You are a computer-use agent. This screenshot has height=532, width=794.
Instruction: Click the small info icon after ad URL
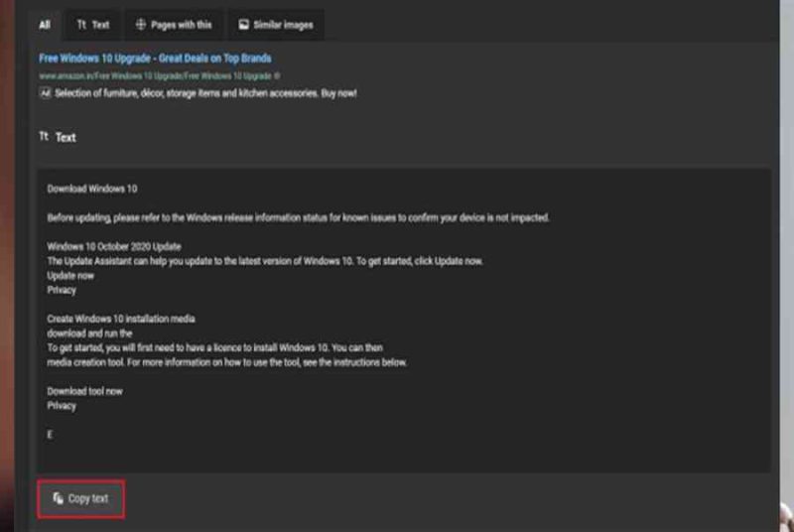pos(277,75)
